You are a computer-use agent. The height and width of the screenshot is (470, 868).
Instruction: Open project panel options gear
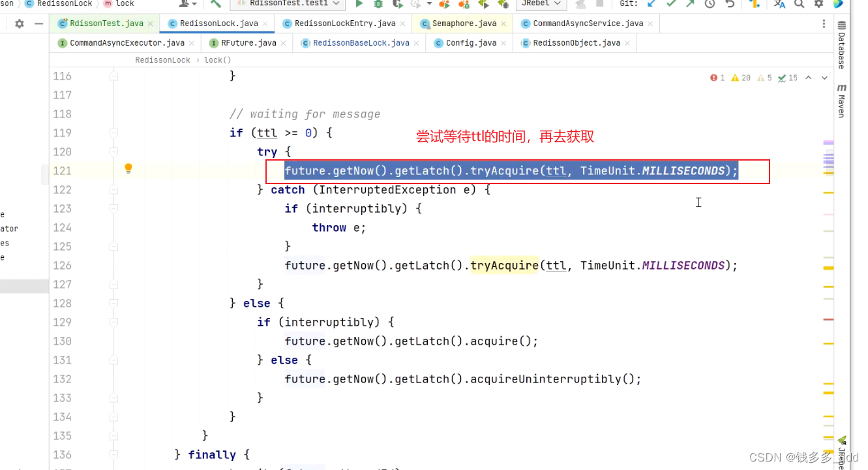tap(20, 23)
